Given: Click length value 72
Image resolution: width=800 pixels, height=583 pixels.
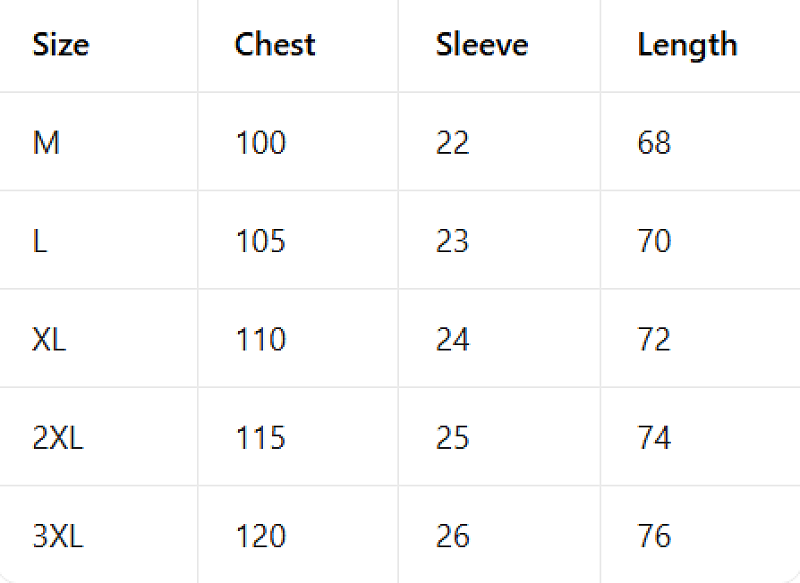Looking at the screenshot, I should pyautogui.click(x=654, y=339).
